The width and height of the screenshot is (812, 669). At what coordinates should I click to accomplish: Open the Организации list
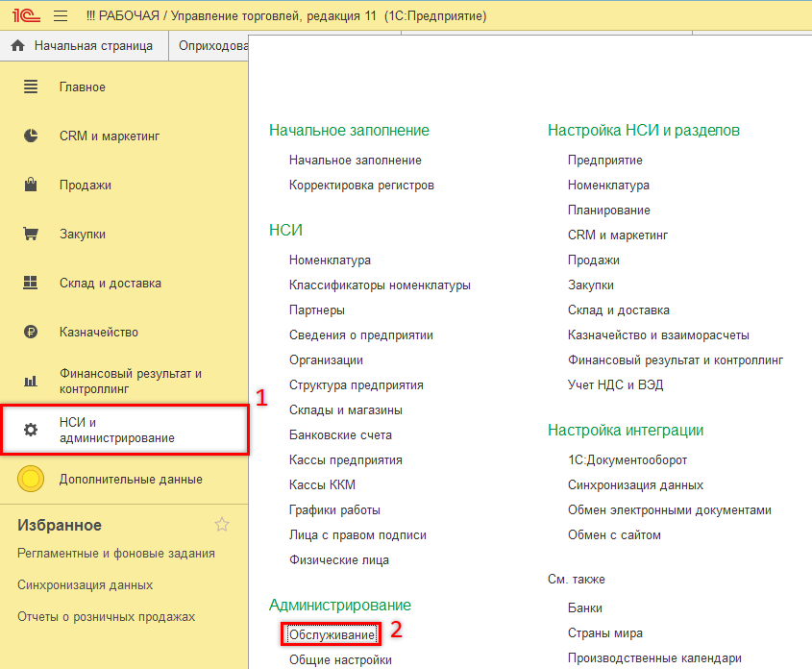[x=326, y=360]
